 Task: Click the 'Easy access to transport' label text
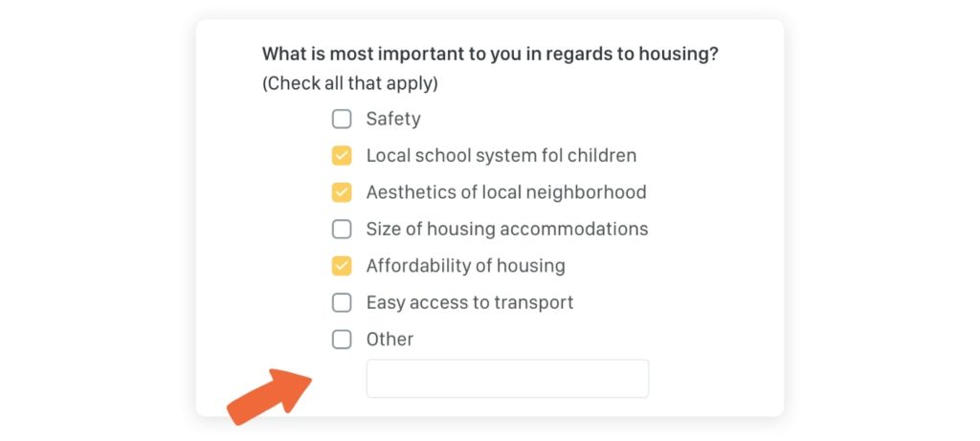469,303
